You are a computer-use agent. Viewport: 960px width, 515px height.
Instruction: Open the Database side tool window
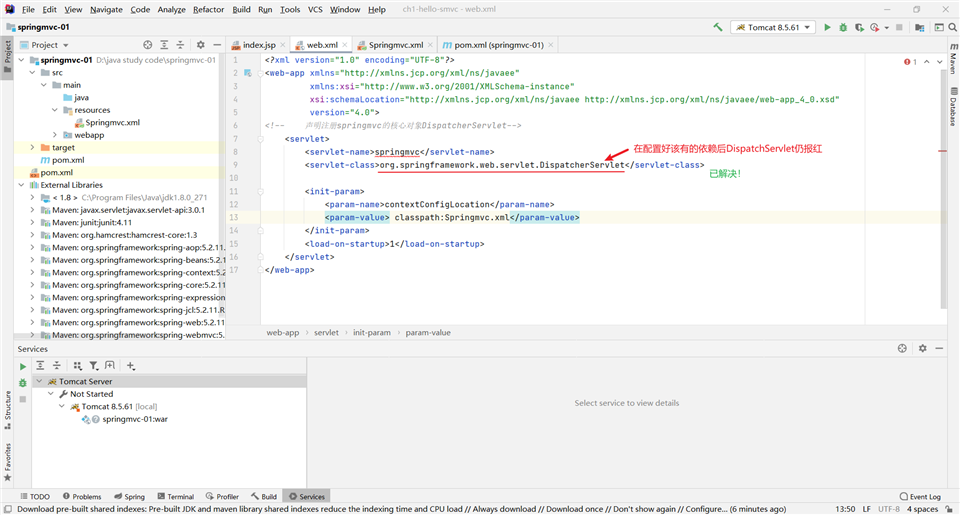pos(953,107)
